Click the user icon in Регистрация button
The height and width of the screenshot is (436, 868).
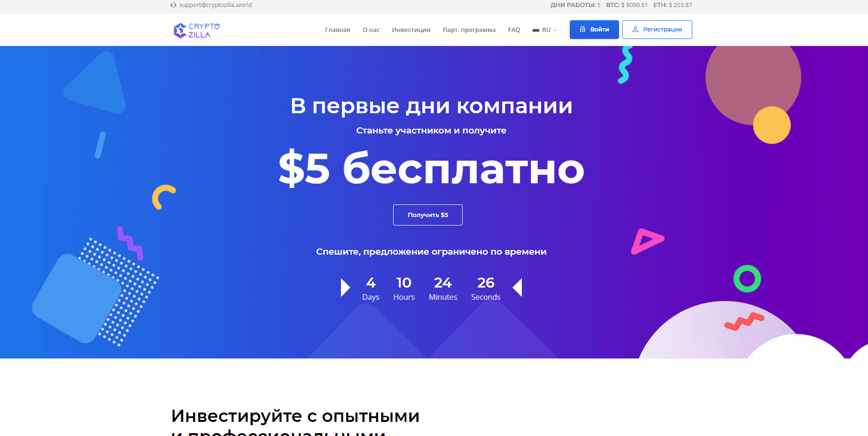click(x=635, y=29)
